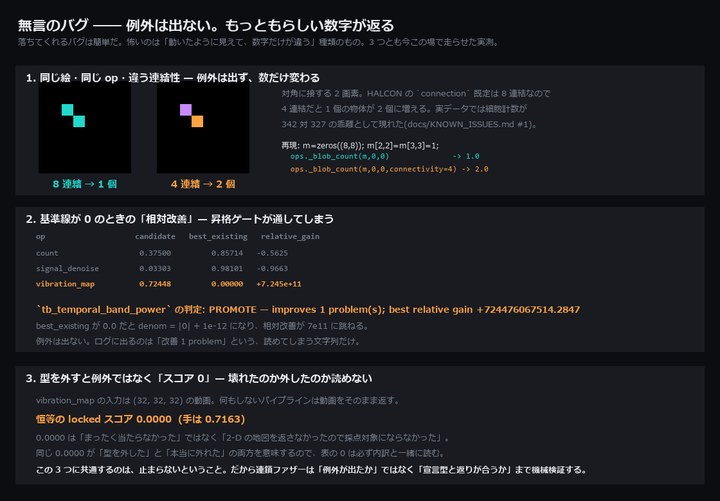Click value 0.03303 in signal_denoise row
Image resolution: width=720 pixels, height=501 pixels.
point(155,269)
